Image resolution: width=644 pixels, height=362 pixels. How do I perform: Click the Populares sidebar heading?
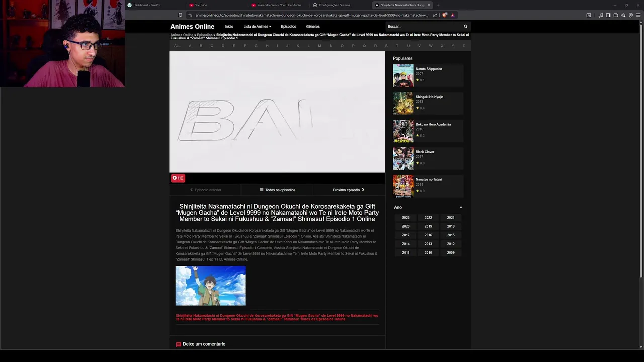[403, 58]
